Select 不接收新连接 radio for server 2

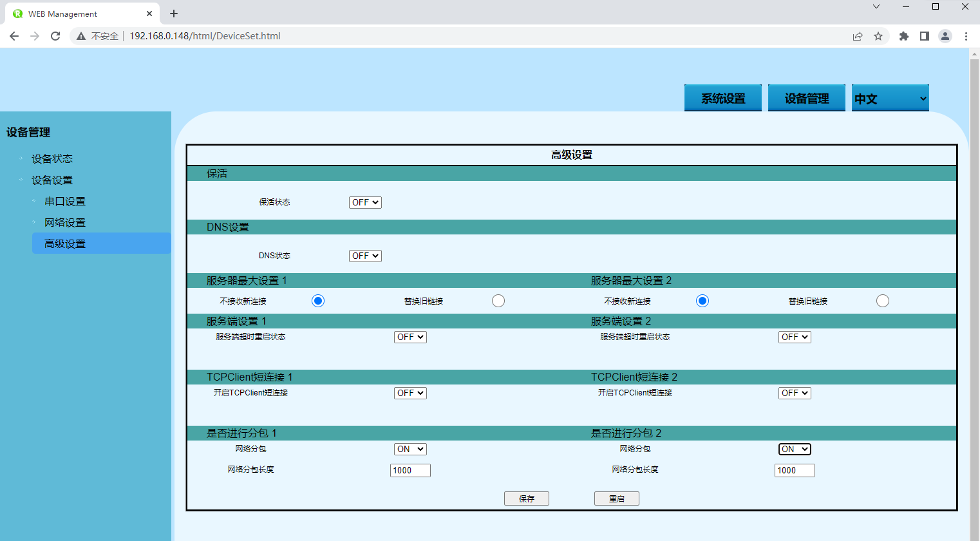coord(702,301)
